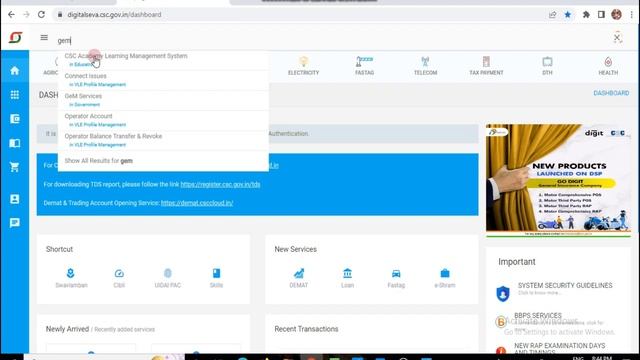Viewport: 640px width, 360px height.
Task: Click the Digital Seva logo
Action: coord(16,38)
